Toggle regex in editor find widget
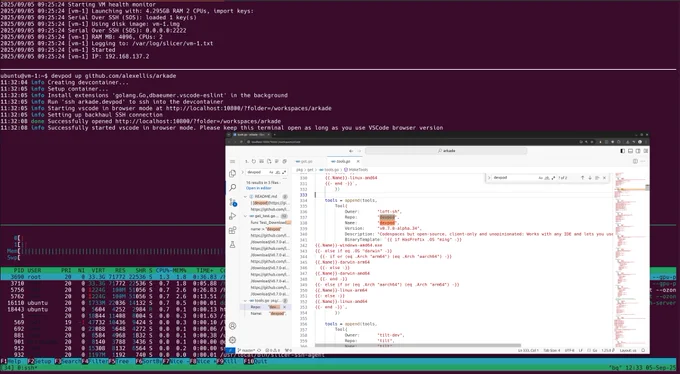The image size is (680, 374). [x=553, y=178]
